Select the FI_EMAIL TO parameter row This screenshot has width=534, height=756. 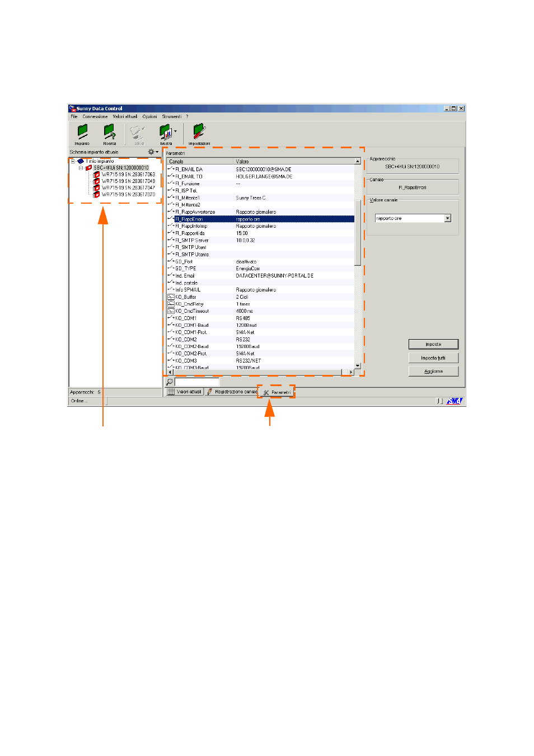tap(260, 176)
